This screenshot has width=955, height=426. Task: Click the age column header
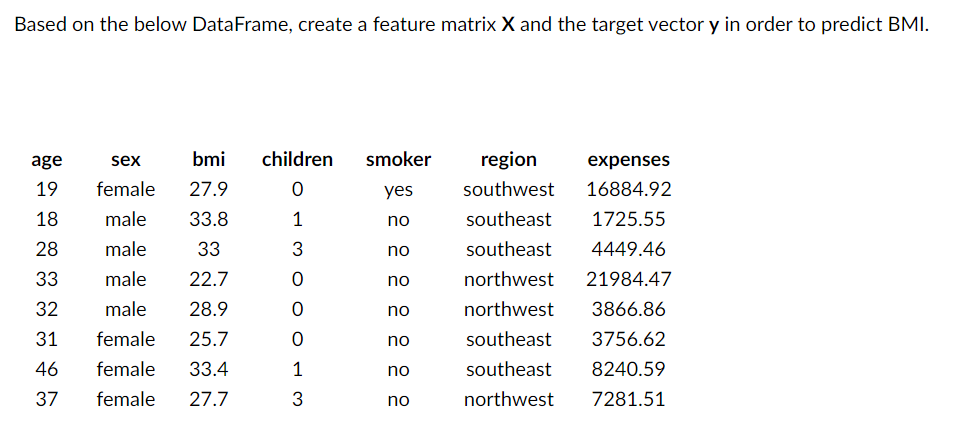(46, 160)
